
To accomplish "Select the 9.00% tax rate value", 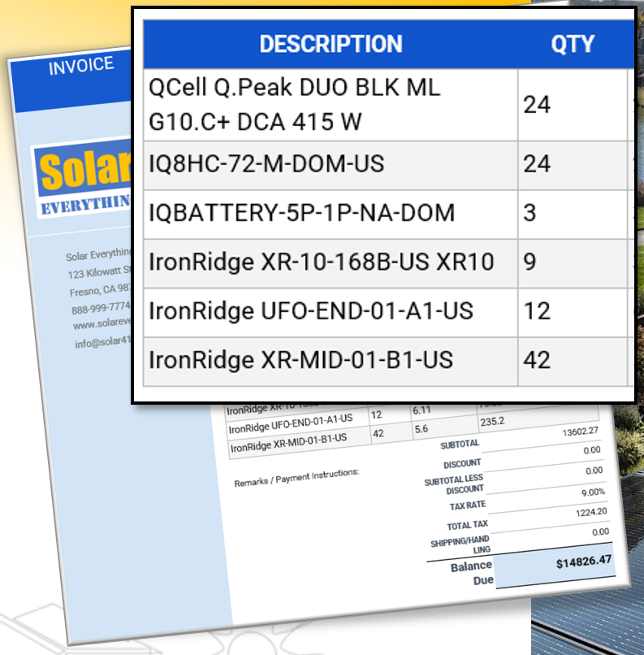I will (x=593, y=492).
